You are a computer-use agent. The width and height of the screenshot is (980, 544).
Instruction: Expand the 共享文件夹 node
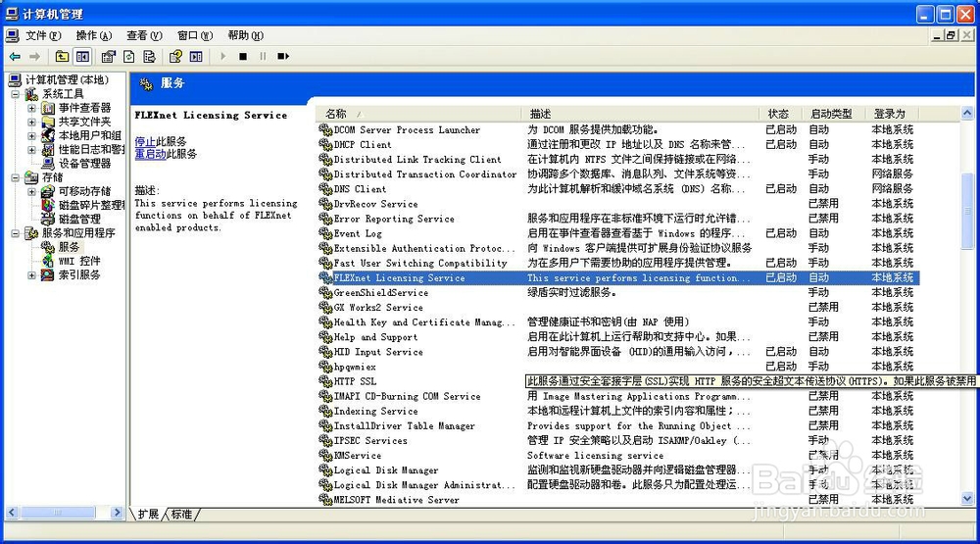pos(31,122)
